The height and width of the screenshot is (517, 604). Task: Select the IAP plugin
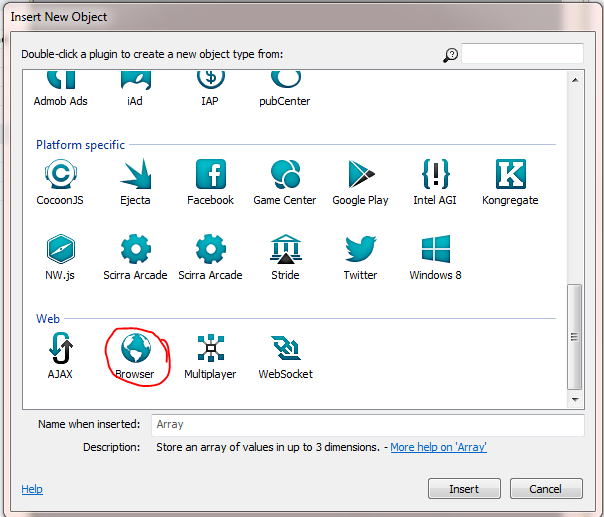click(210, 89)
